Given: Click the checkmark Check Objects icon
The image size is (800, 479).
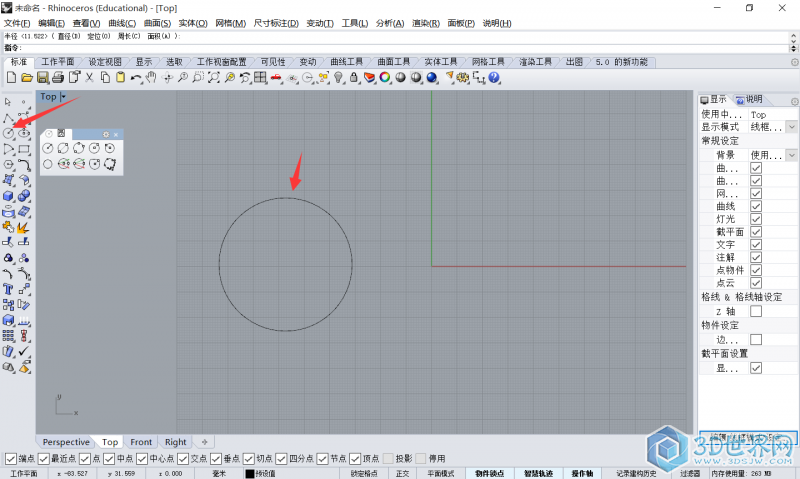Looking at the screenshot, I should coord(24,351).
